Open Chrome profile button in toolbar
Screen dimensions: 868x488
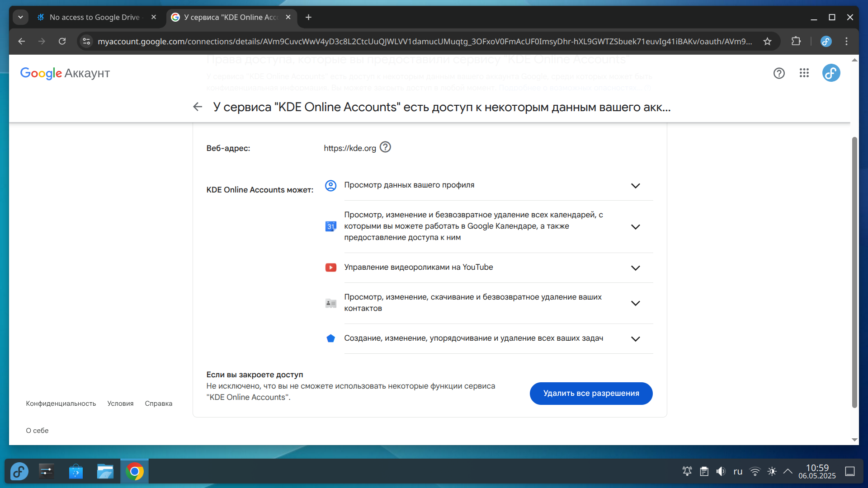(826, 41)
